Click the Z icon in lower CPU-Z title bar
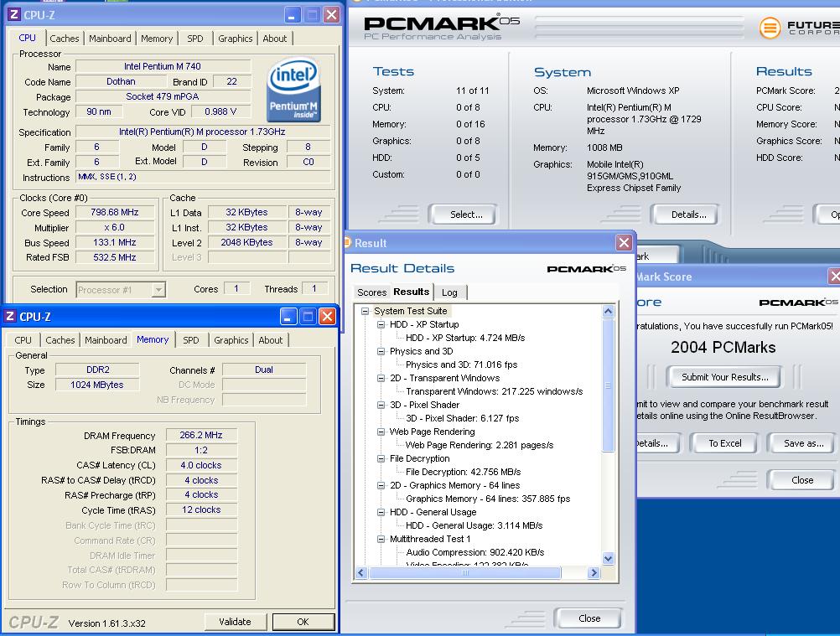 coord(10,316)
